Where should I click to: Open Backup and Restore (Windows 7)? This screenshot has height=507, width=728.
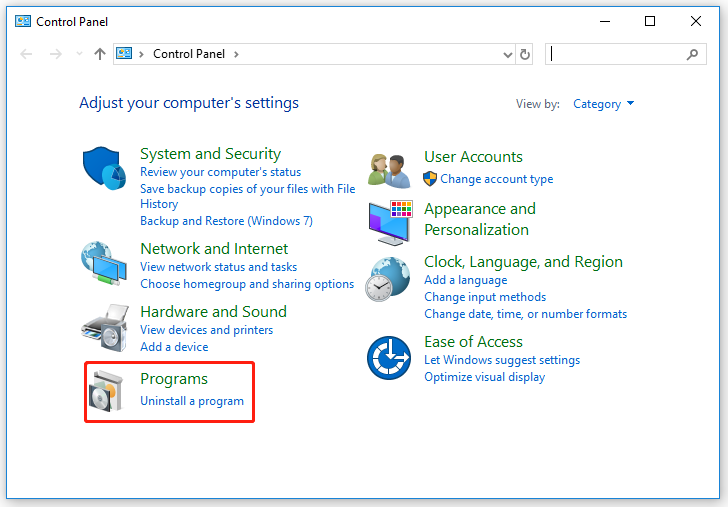click(227, 221)
